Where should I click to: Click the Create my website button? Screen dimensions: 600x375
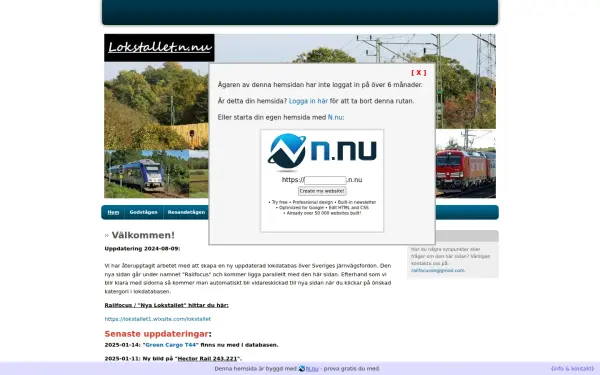click(322, 191)
